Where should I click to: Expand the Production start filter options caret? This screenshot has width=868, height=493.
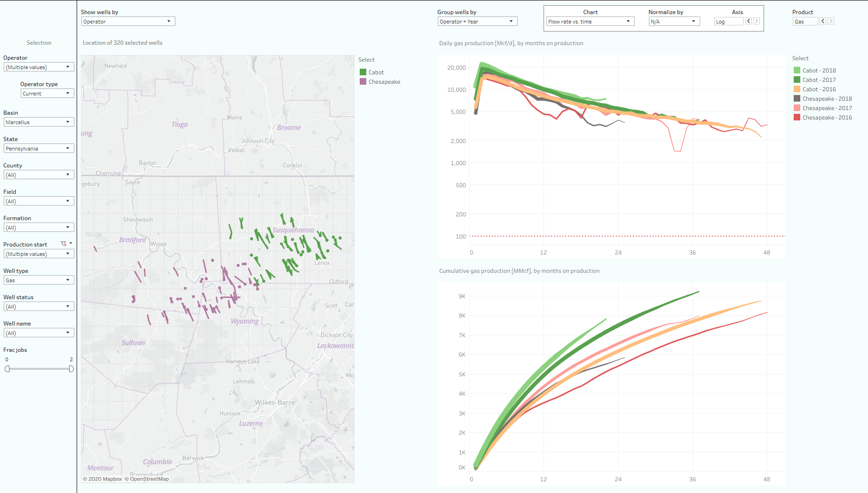pos(71,243)
